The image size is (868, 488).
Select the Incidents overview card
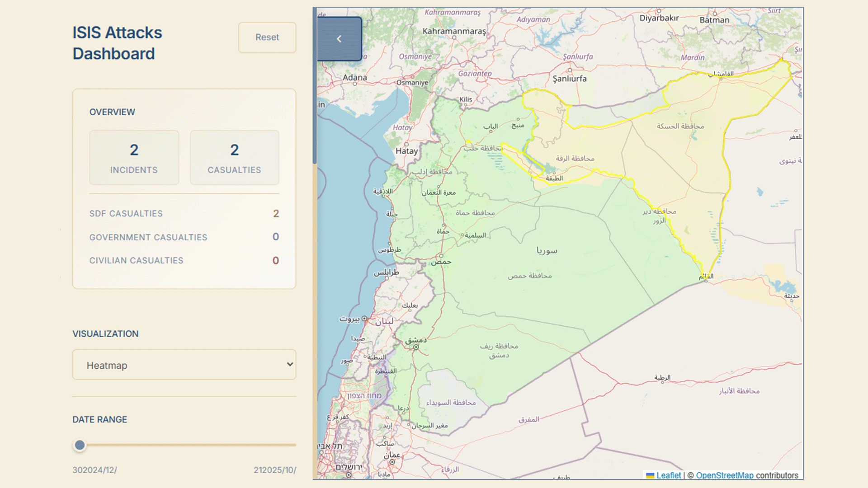tap(134, 158)
